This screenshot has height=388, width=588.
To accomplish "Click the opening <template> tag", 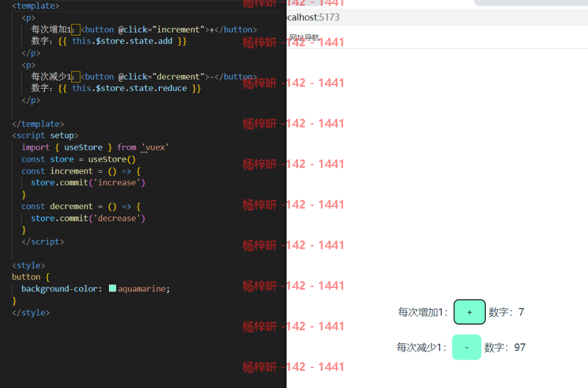I will pyautogui.click(x=35, y=6).
